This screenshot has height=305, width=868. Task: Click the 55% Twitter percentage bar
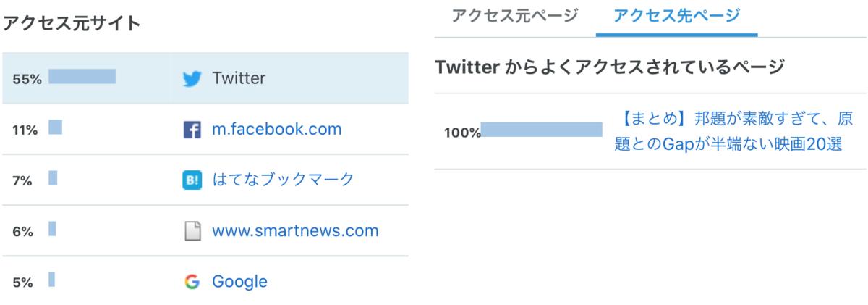82,77
